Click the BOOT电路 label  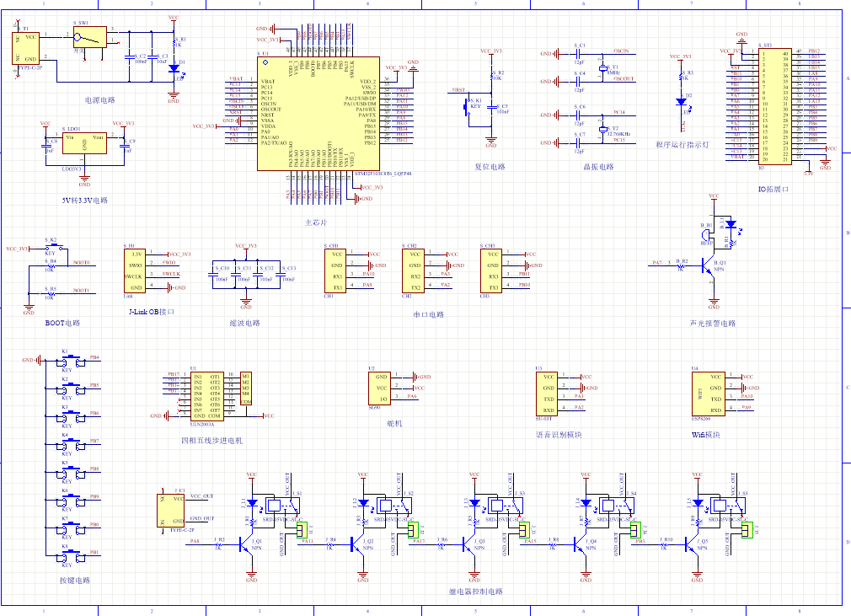tap(62, 323)
